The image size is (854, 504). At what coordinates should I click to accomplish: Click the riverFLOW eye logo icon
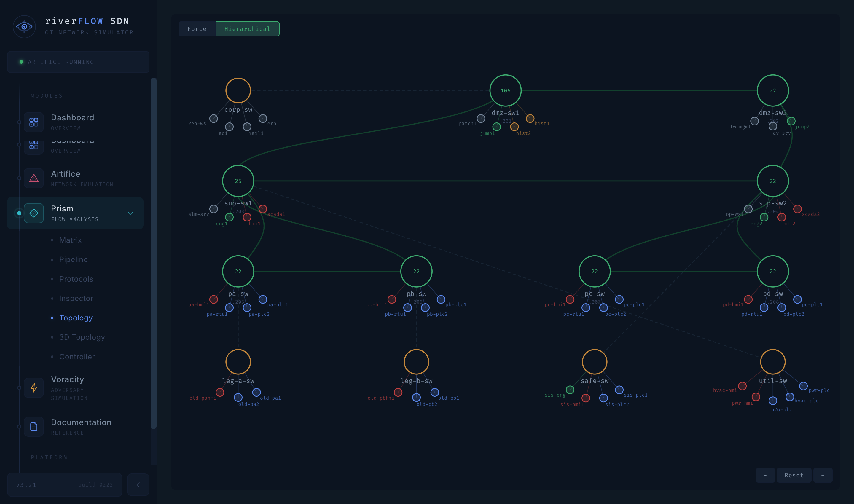[24, 26]
